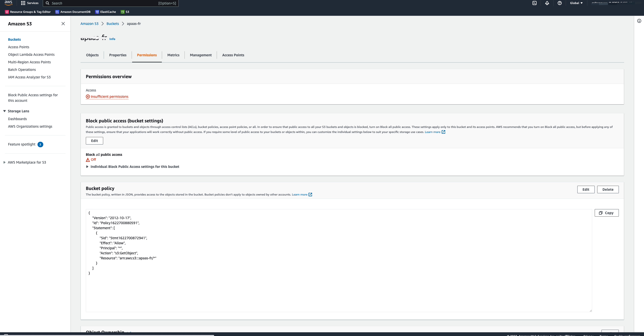Open IAM Access Analyzer for S3
Screen dimensions: 644x336
point(29,77)
